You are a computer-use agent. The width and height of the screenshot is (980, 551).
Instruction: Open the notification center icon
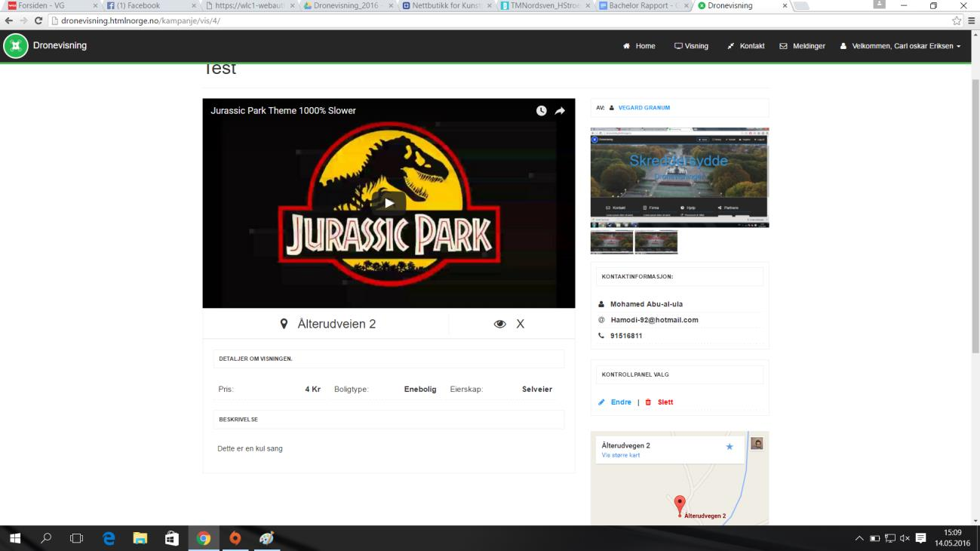(920, 538)
